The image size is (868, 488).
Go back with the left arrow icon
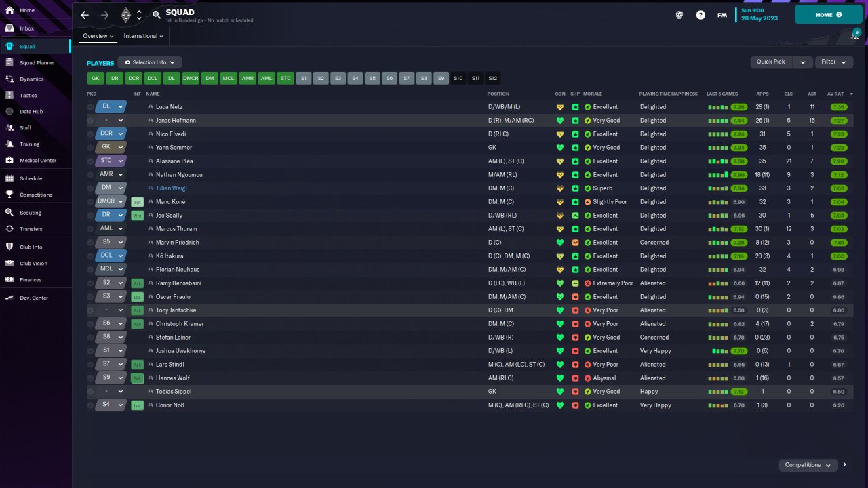point(85,14)
